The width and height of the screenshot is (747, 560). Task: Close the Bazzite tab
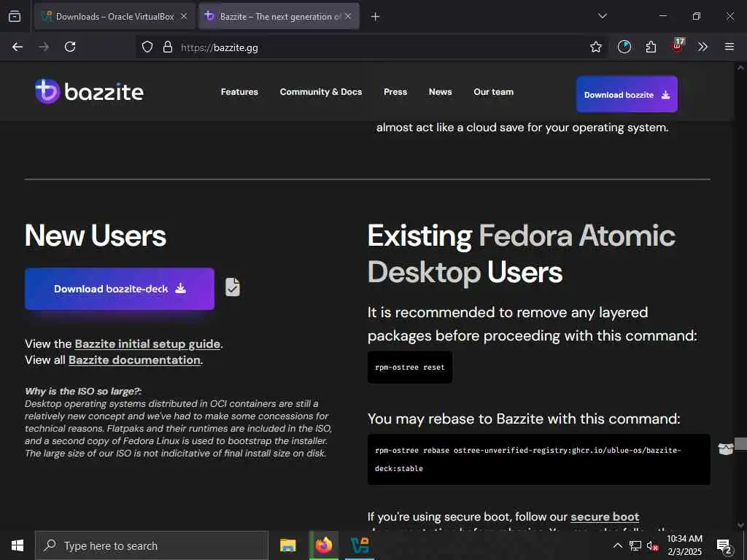pos(348,16)
